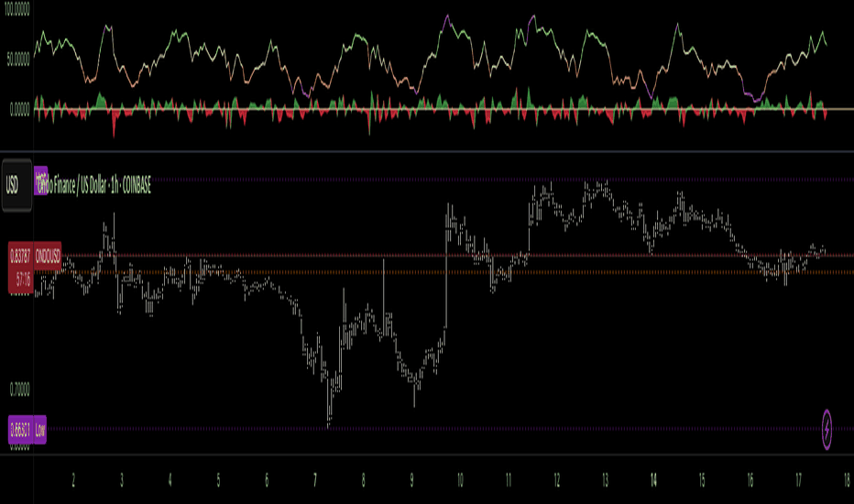Click date 11 on the time axis
This screenshot has height=504, width=854.
[x=509, y=480]
